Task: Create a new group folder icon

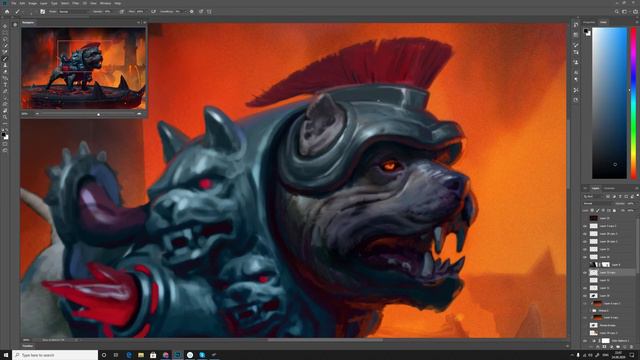Action: pos(618,347)
